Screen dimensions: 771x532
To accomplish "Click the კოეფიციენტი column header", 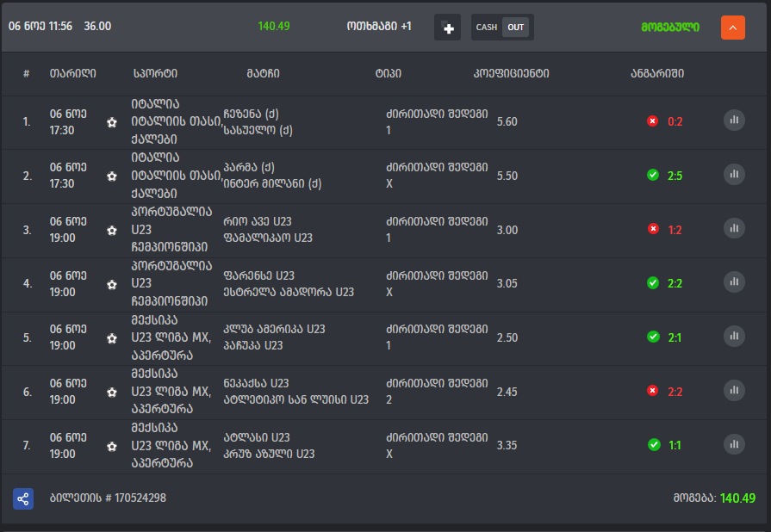I will (x=511, y=74).
